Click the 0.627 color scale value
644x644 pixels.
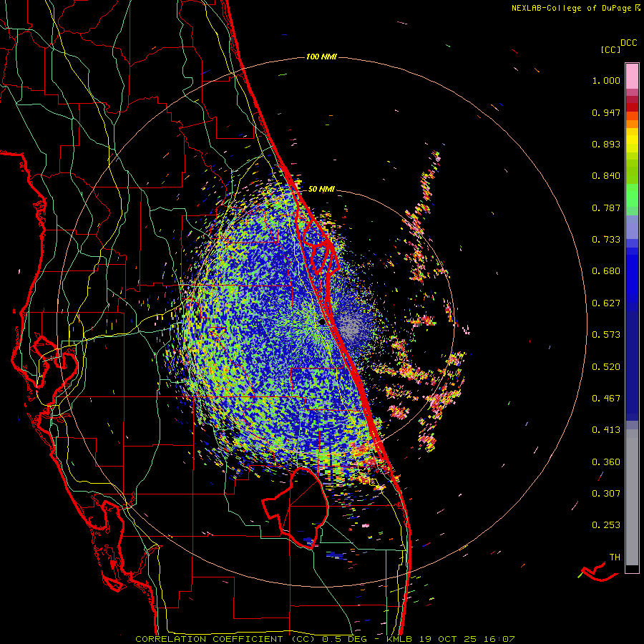(606, 303)
